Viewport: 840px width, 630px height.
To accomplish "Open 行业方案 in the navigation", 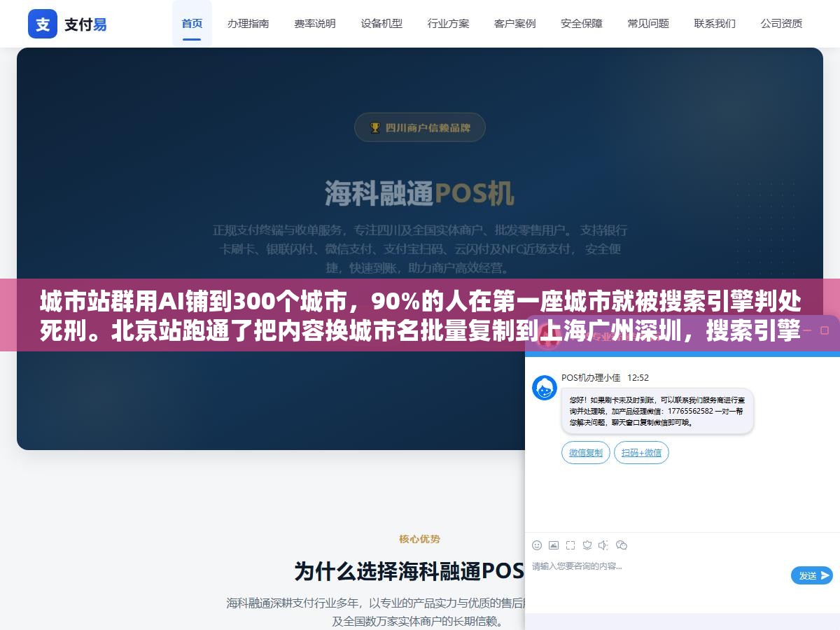I will point(449,24).
